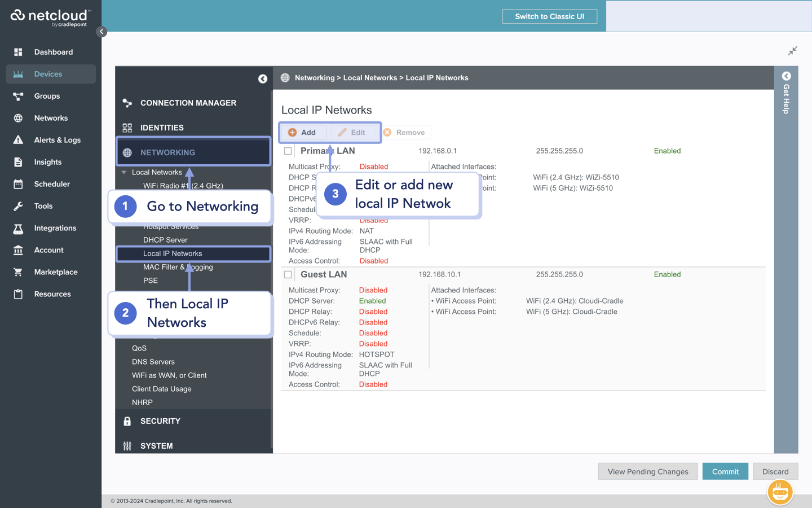
Task: Check the Primary LAN checkbox
Action: click(288, 151)
